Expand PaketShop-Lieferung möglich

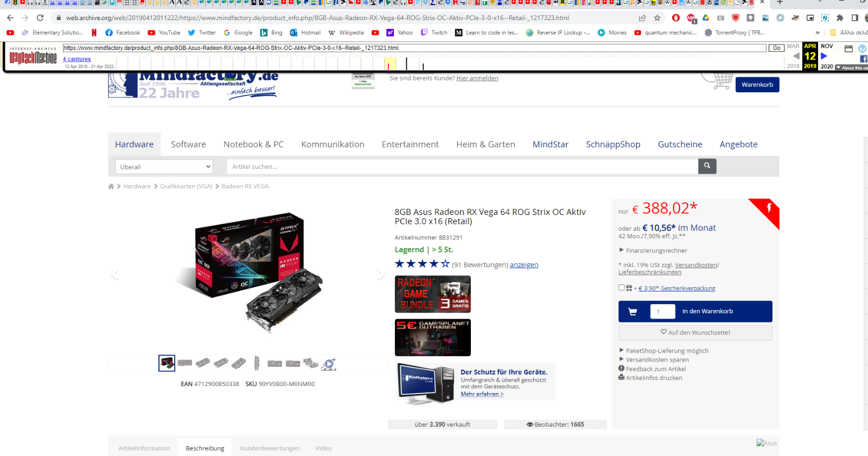pyautogui.click(x=663, y=351)
